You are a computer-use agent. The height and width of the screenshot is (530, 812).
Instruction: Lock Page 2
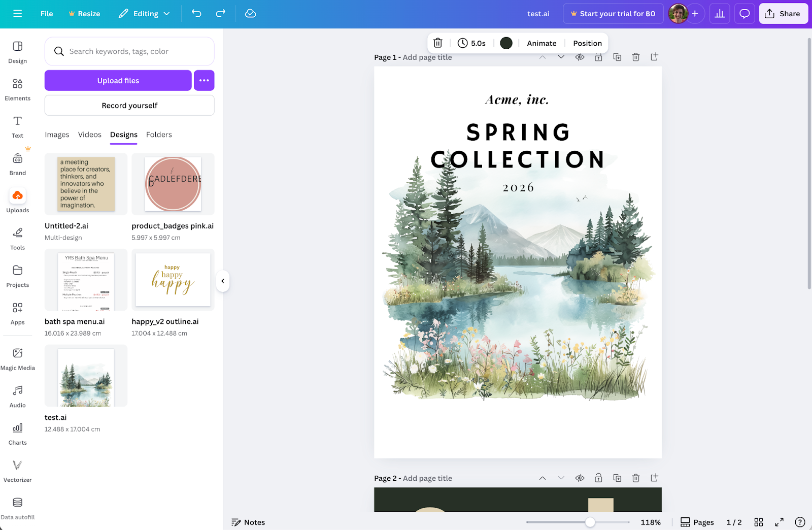[598, 478]
